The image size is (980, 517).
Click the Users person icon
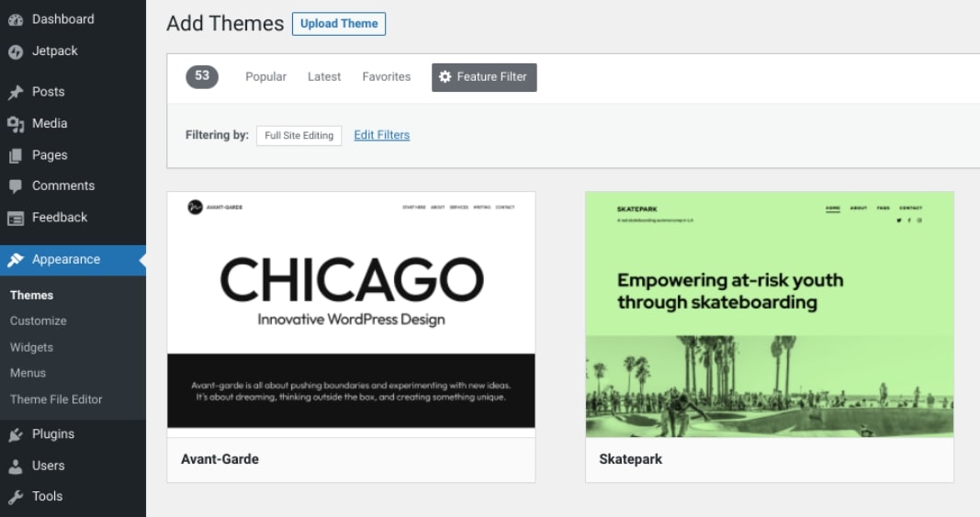point(16,466)
